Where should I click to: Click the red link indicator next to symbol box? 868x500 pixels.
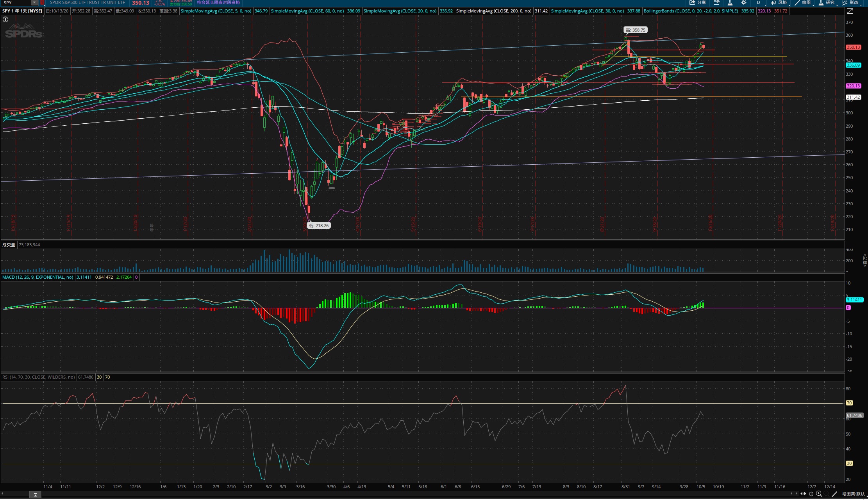pyautogui.click(x=42, y=3)
